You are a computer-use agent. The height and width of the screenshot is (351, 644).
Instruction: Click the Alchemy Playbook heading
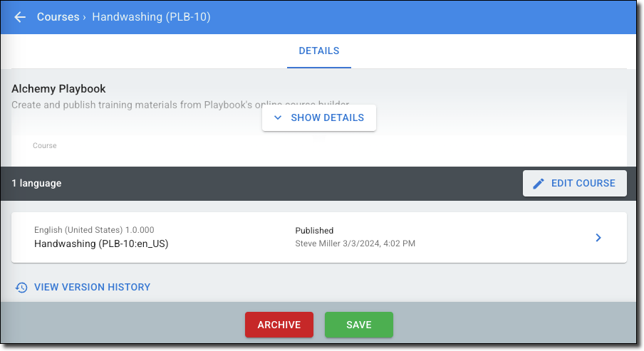pos(58,89)
